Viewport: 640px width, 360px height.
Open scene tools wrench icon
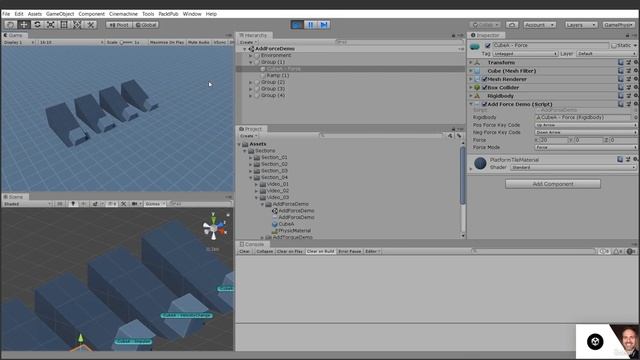coord(124,204)
